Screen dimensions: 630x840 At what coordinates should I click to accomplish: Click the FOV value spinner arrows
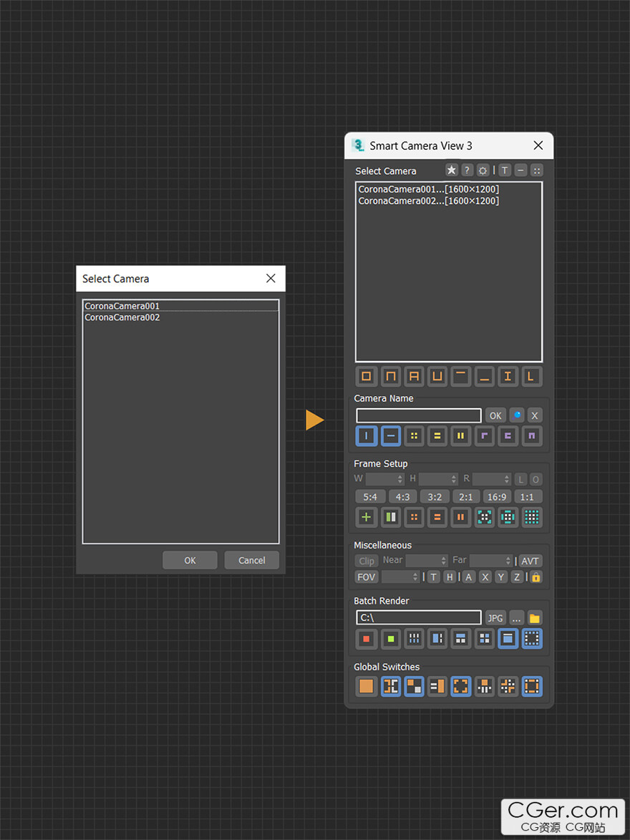[x=415, y=576]
